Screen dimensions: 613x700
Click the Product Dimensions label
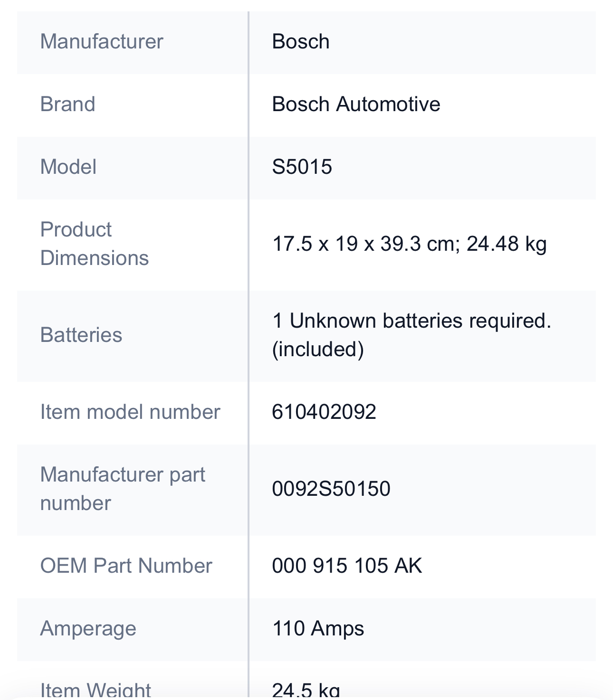point(94,244)
